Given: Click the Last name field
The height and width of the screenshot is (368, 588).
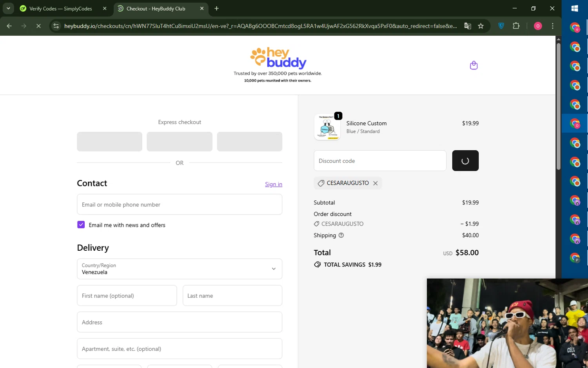Looking at the screenshot, I should (x=232, y=295).
